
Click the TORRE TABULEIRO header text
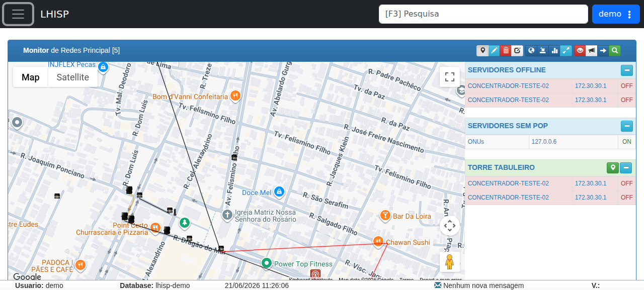point(501,167)
